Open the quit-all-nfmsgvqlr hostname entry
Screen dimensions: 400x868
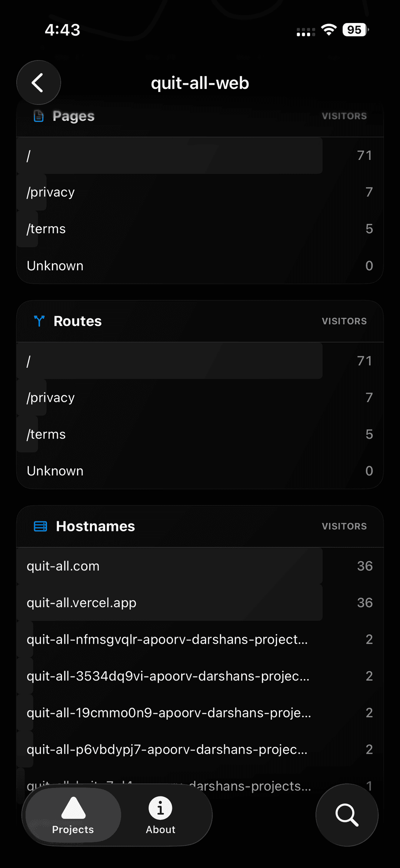(200, 640)
